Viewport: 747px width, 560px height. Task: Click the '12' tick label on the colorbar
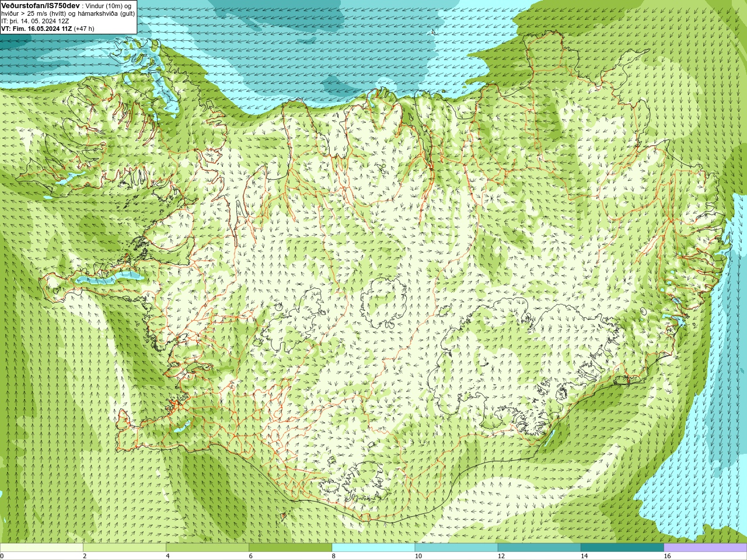click(x=501, y=556)
